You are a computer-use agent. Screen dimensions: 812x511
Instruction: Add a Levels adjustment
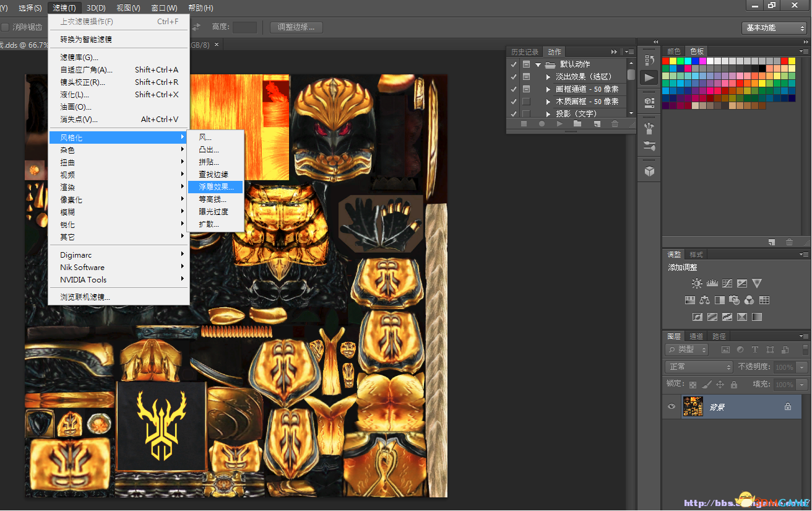click(x=712, y=284)
